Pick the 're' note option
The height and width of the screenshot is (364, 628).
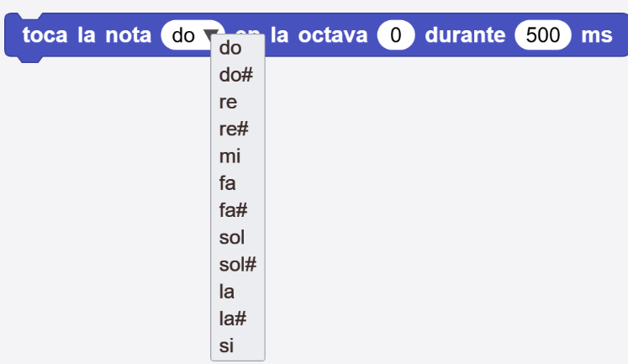click(x=228, y=102)
